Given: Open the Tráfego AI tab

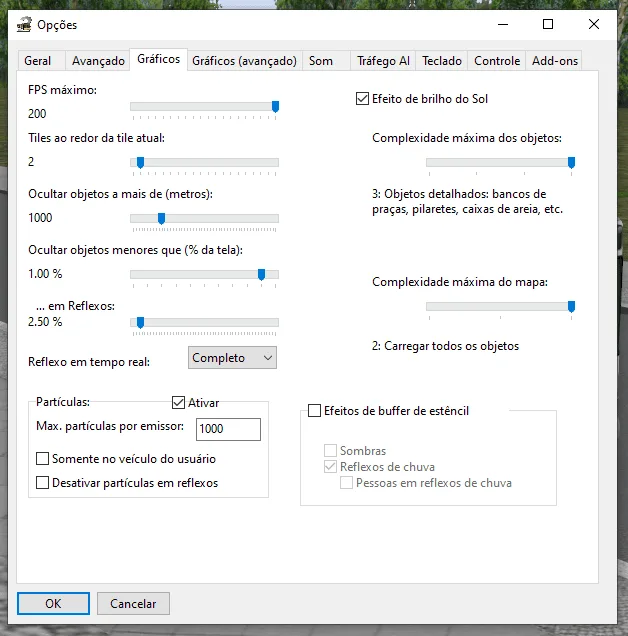Looking at the screenshot, I should coord(383,61).
